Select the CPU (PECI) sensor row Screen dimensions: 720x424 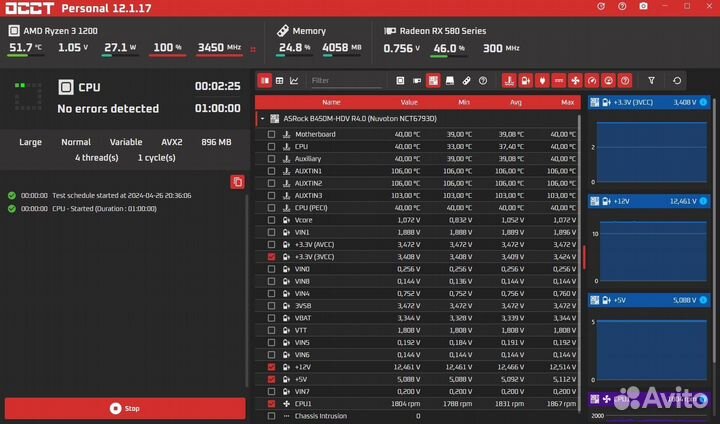(x=417, y=208)
